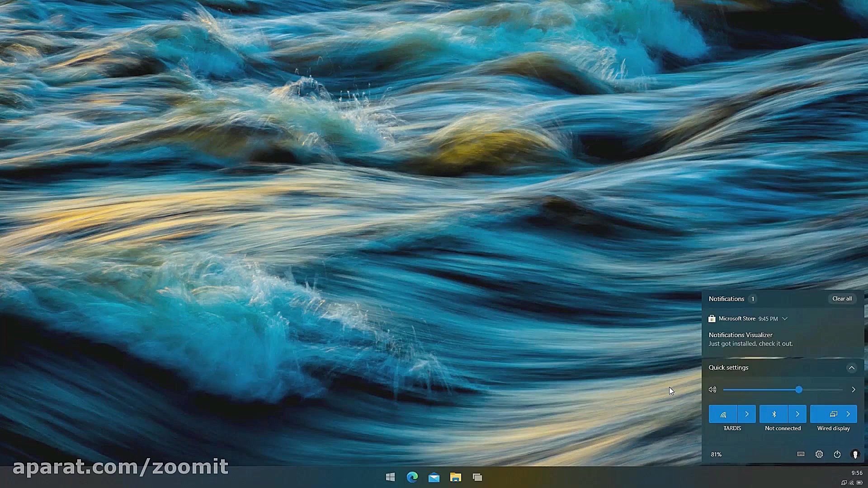Open Settings via the gear icon
Image resolution: width=868 pixels, height=488 pixels.
819,454
